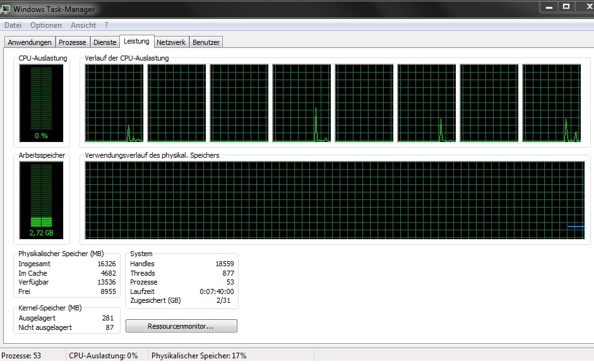594x364 pixels.
Task: Click the System panel Prozesse value 53
Action: [230, 282]
